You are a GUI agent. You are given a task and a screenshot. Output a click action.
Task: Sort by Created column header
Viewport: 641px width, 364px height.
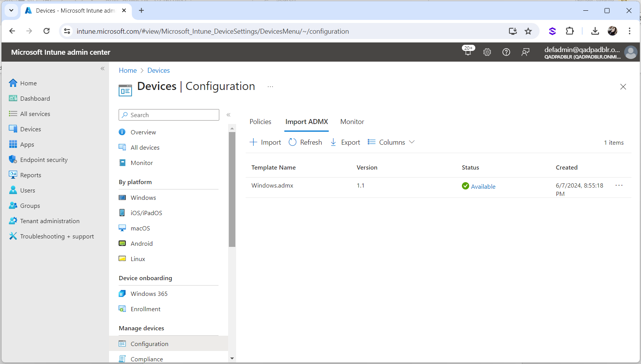pos(566,167)
